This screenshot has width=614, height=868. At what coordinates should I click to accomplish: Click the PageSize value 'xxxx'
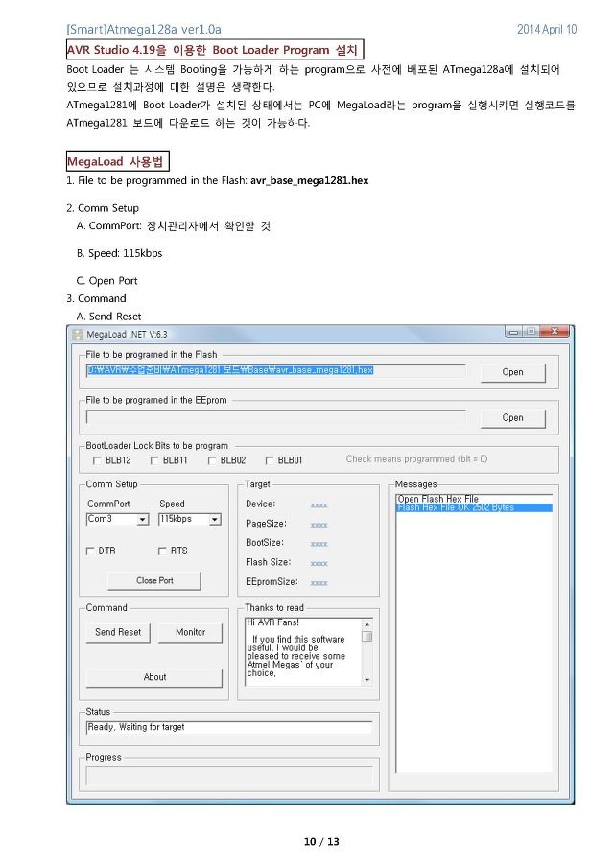319,525
